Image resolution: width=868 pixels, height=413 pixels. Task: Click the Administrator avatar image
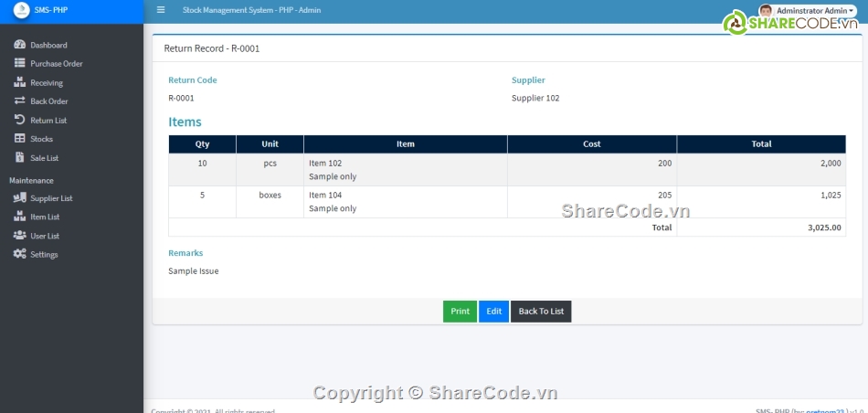[765, 10]
